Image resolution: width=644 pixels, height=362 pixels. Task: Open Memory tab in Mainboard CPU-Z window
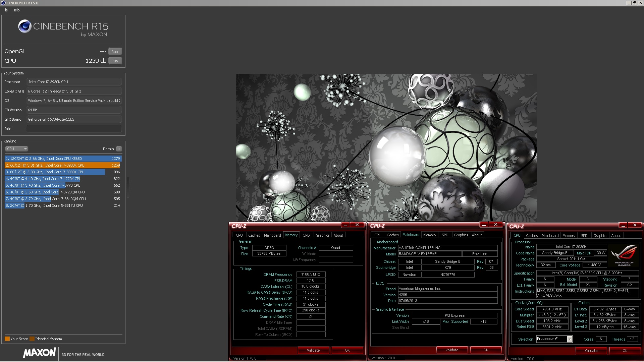430,235
